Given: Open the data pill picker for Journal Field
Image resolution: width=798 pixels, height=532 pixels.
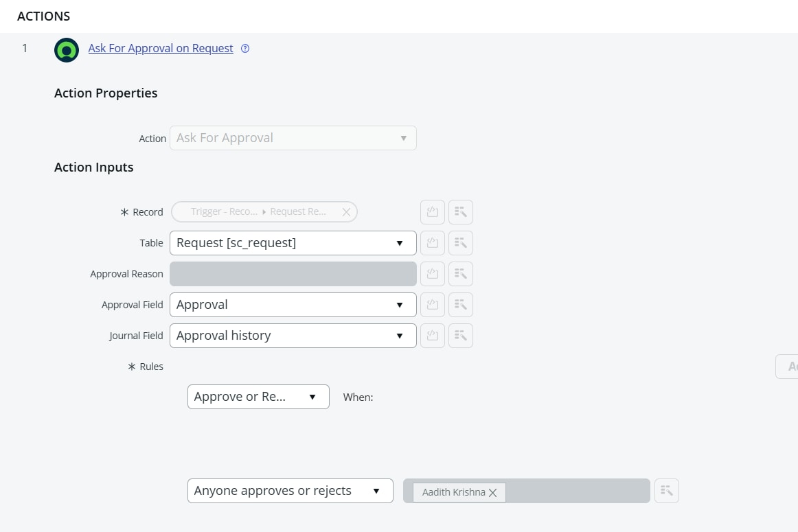Looking at the screenshot, I should 461,336.
